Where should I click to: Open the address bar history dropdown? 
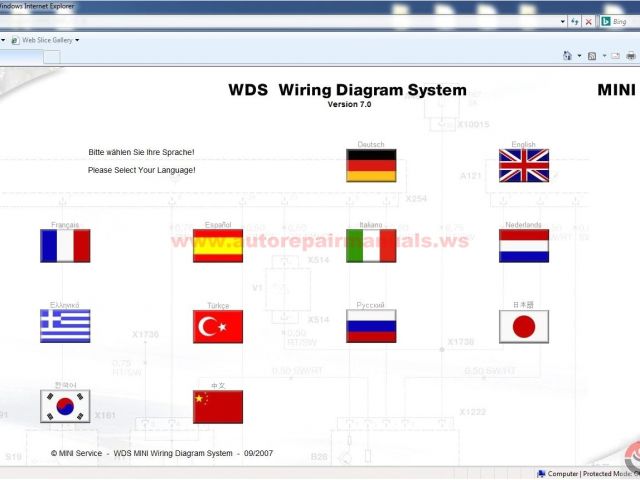562,21
